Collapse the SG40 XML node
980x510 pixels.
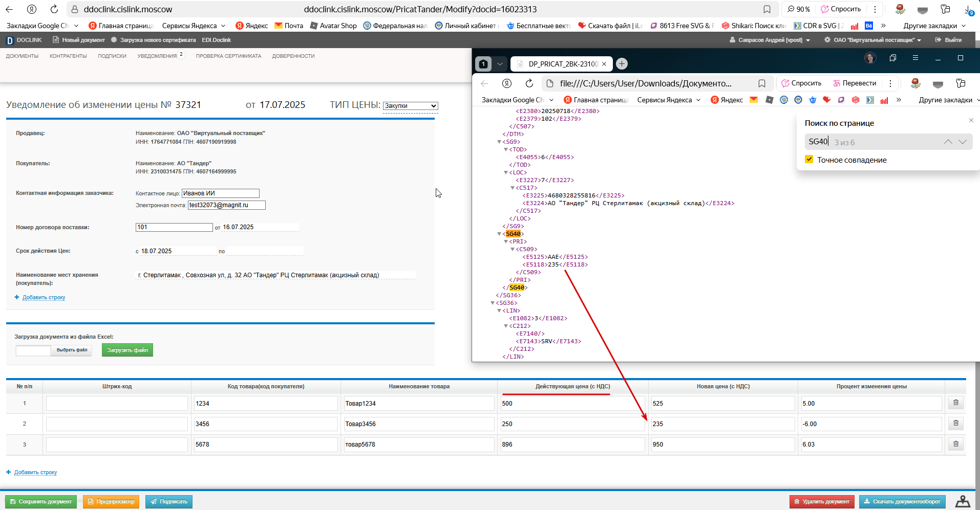(499, 234)
